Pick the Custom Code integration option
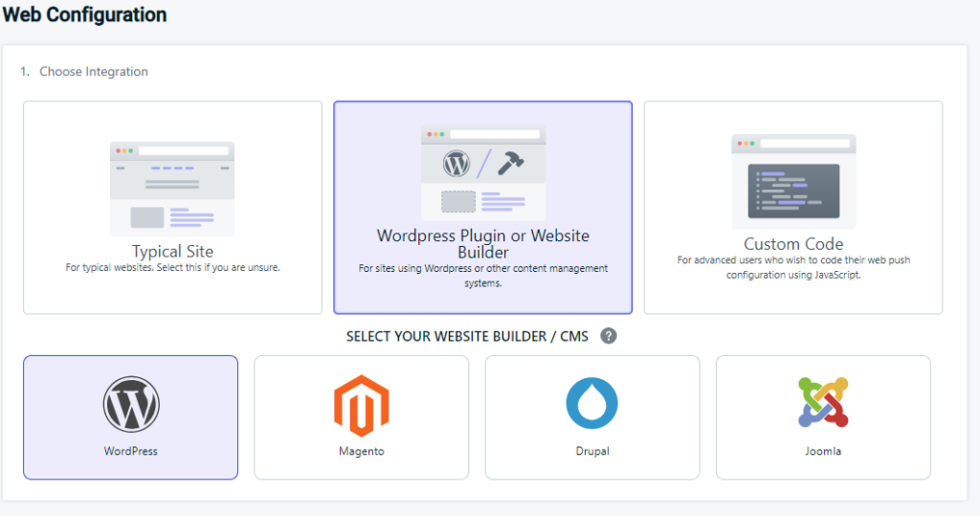Image resolution: width=980 pixels, height=516 pixels. coord(793,207)
